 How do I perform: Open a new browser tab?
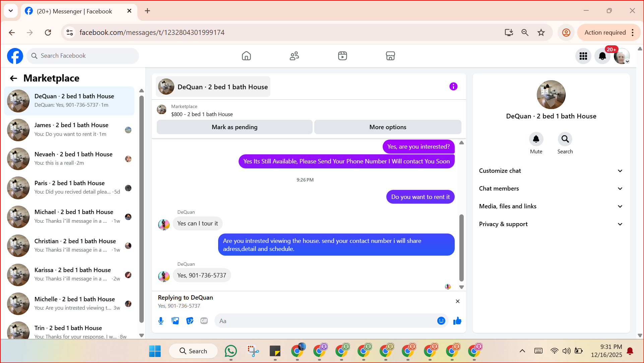click(147, 11)
